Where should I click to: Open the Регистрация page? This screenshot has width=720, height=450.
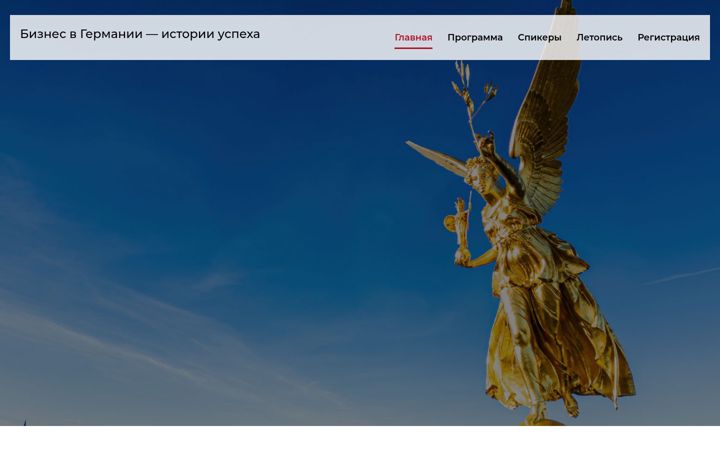click(668, 38)
